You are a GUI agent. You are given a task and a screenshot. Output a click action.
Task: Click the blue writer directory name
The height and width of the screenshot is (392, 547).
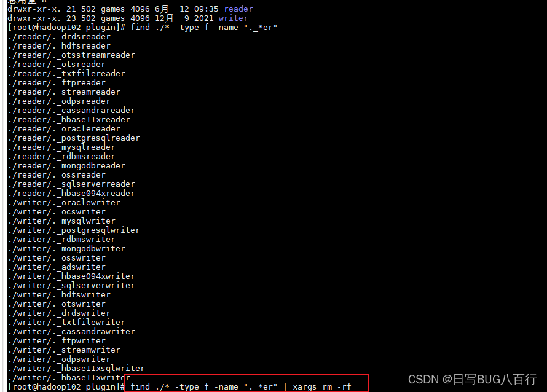(x=234, y=18)
